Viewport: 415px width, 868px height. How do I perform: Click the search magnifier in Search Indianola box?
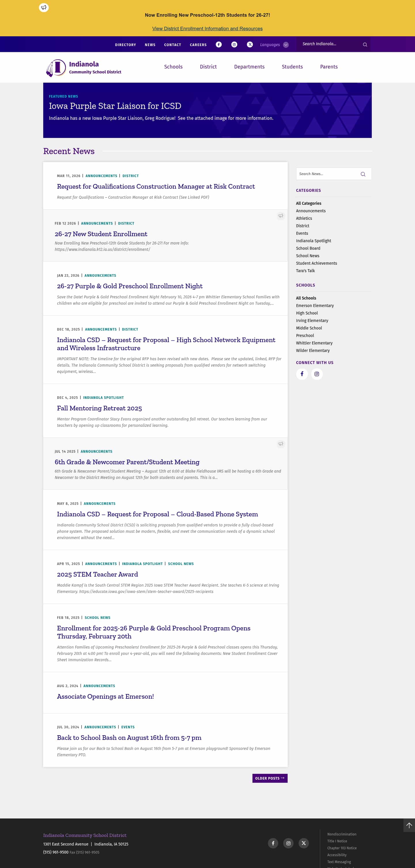pos(365,44)
